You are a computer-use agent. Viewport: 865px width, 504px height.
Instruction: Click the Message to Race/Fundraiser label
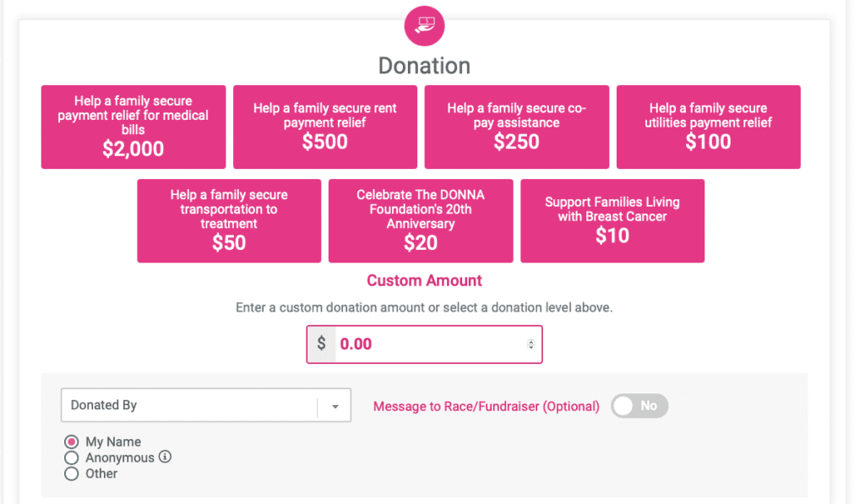click(486, 406)
